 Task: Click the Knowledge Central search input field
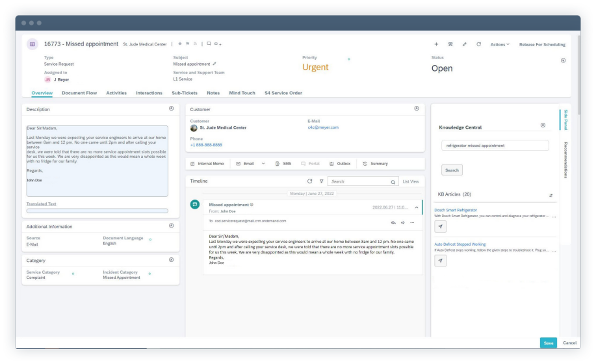point(495,146)
